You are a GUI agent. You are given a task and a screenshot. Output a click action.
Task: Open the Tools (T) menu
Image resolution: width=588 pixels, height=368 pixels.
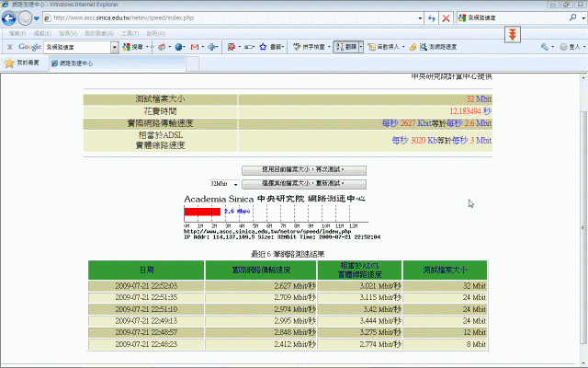[x=130, y=33]
